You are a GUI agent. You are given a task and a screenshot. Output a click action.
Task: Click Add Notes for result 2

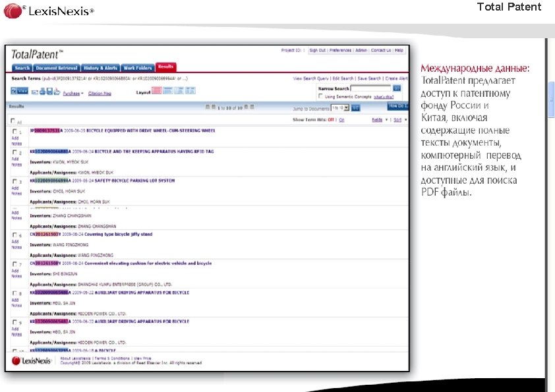pos(16,161)
